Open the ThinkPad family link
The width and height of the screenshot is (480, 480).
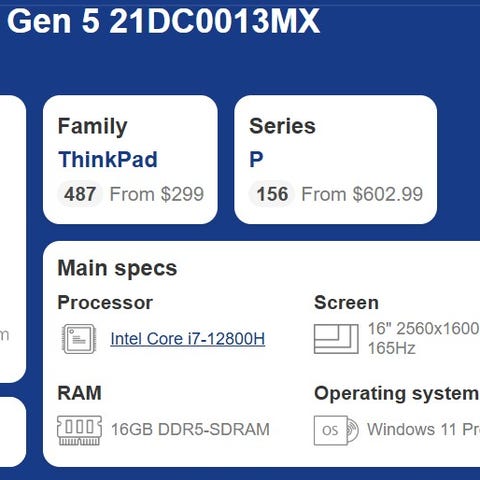point(108,159)
